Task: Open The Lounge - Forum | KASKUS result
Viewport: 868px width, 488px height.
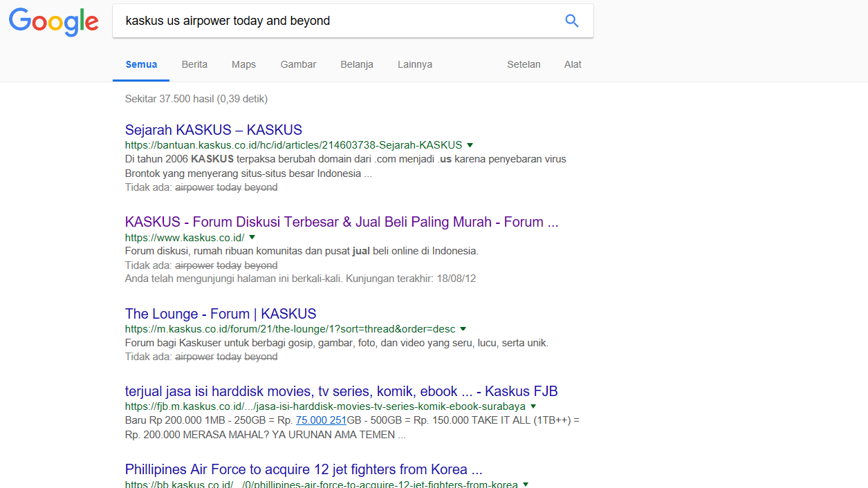Action: [221, 314]
